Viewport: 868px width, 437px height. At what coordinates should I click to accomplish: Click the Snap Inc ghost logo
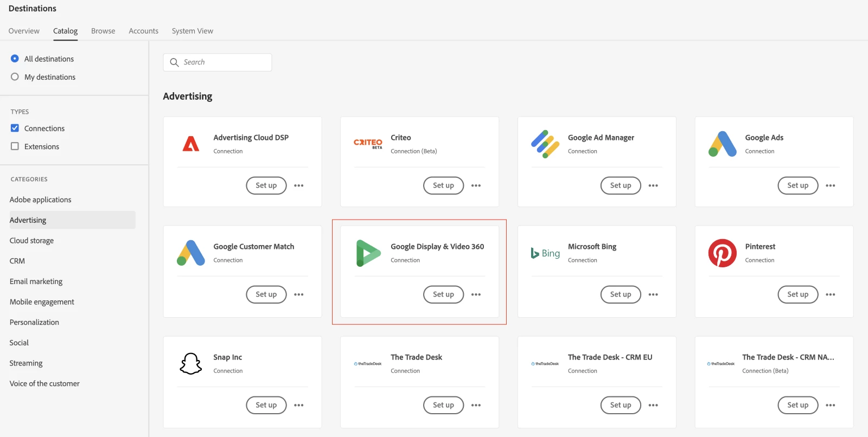coord(190,364)
